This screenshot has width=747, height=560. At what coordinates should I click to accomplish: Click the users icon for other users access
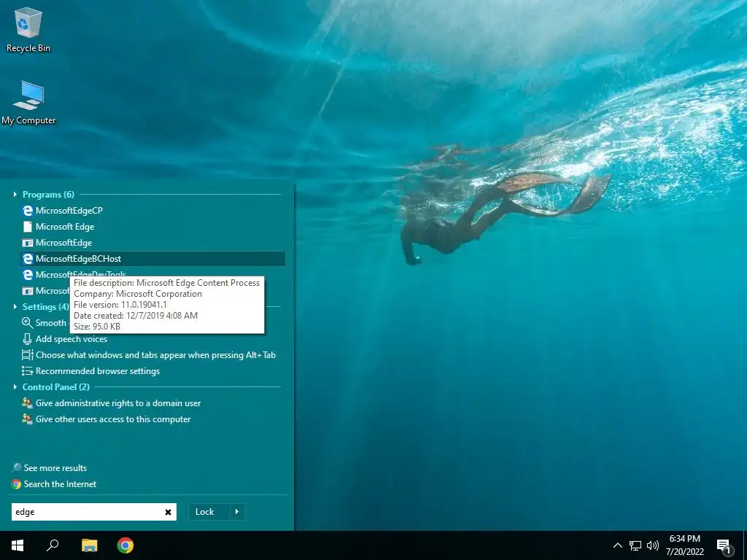[x=28, y=419]
